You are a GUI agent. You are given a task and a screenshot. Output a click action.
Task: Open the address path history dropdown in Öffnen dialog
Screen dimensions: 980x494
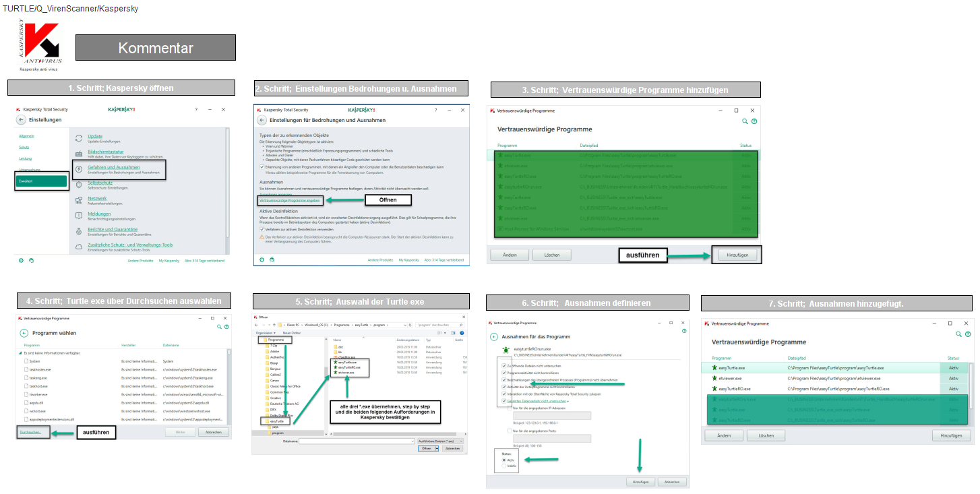(x=405, y=325)
